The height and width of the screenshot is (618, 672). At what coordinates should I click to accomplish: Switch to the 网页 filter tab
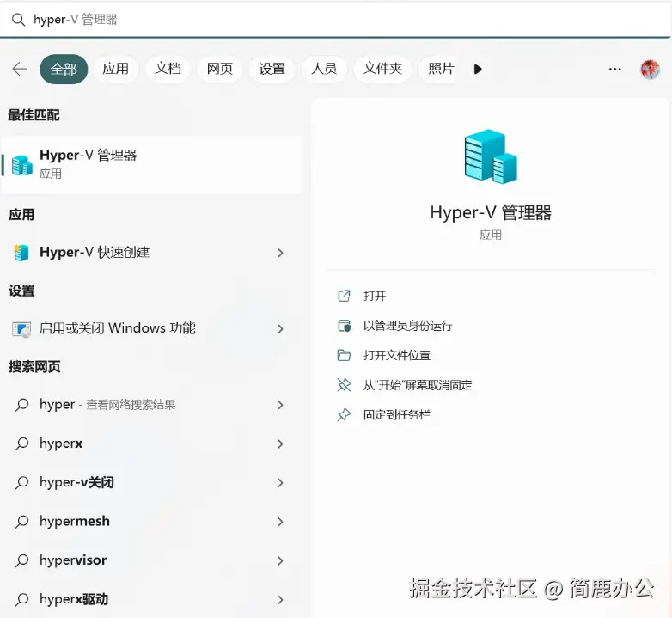[x=219, y=69]
